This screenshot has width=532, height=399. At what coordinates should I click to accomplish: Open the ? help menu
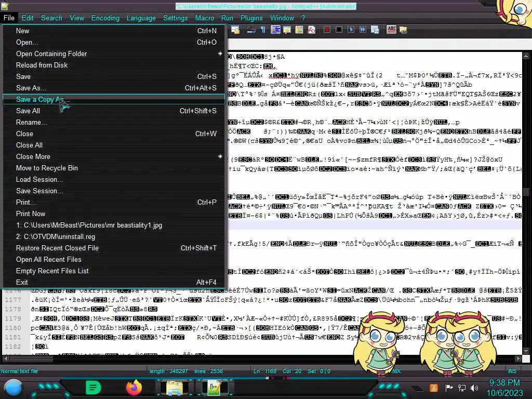(x=303, y=18)
